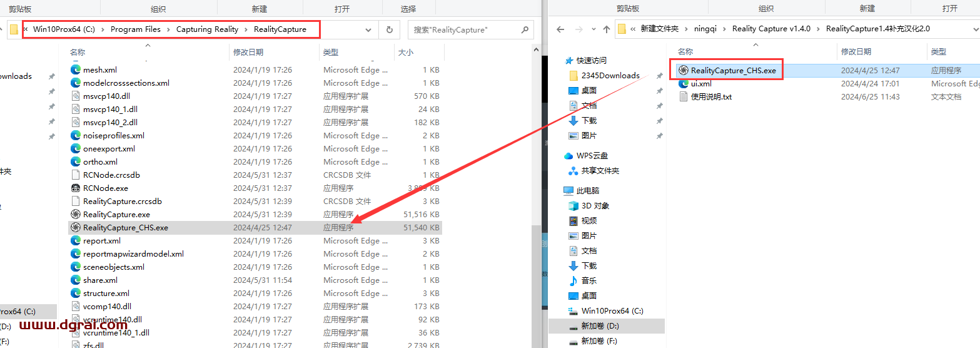
Task: Sort right window by 修改日期 column
Action: (x=856, y=52)
